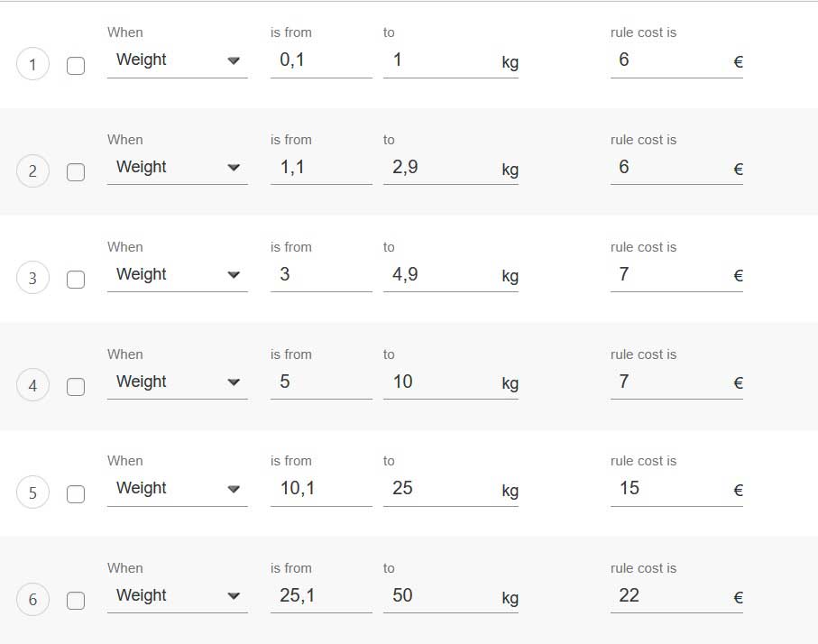
Task: Click the rule number 1 circle badge
Action: tap(33, 65)
